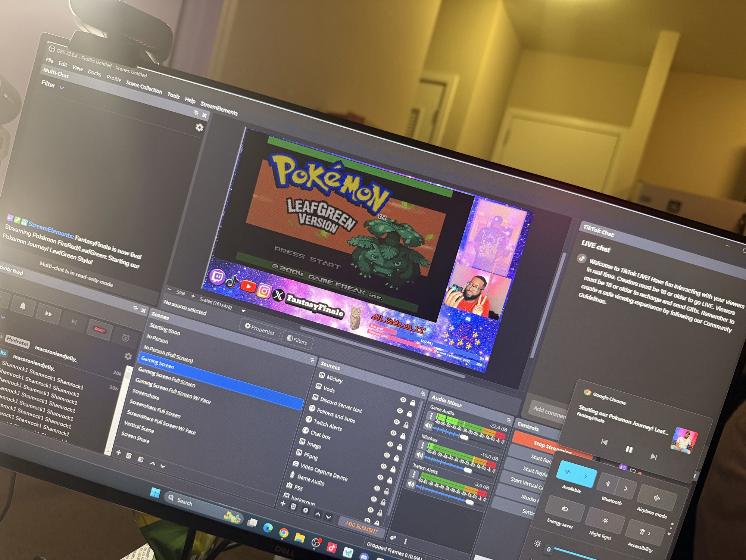Click the activity feed bell icon

click(x=23, y=306)
